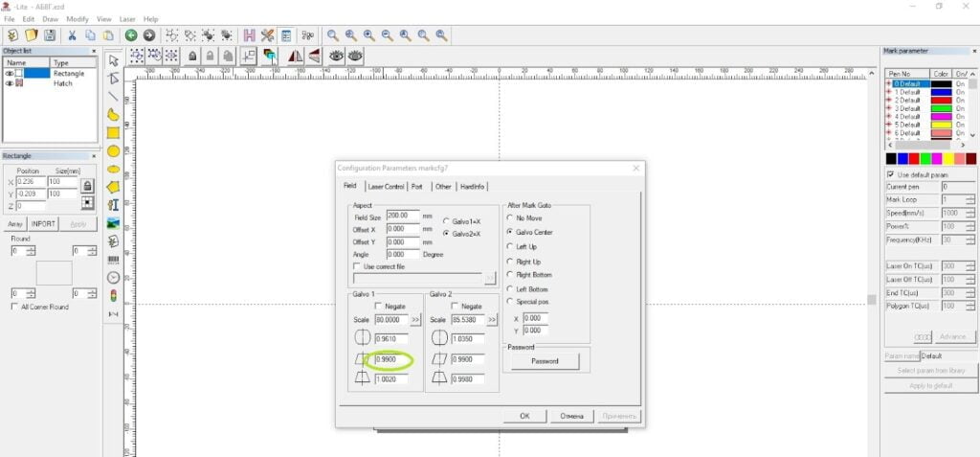The height and width of the screenshot is (457, 980).
Task: Click the horizontal mirror icon
Action: tap(296, 57)
